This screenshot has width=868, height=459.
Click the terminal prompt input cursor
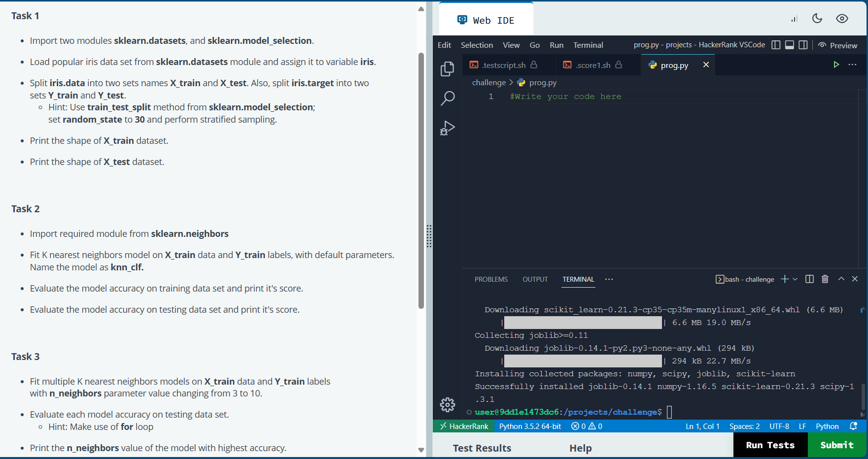click(669, 412)
